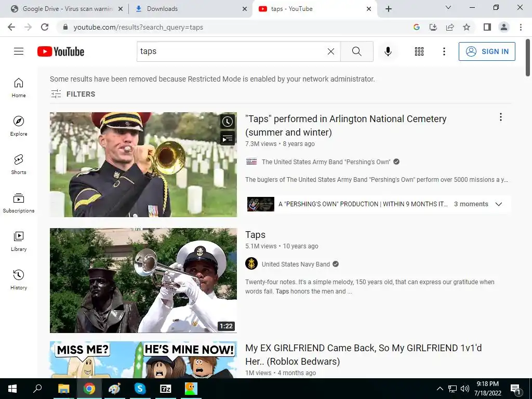The height and width of the screenshot is (399, 532).
Task: Open the Roblox Bedwars video thumbnail
Action: point(143,360)
